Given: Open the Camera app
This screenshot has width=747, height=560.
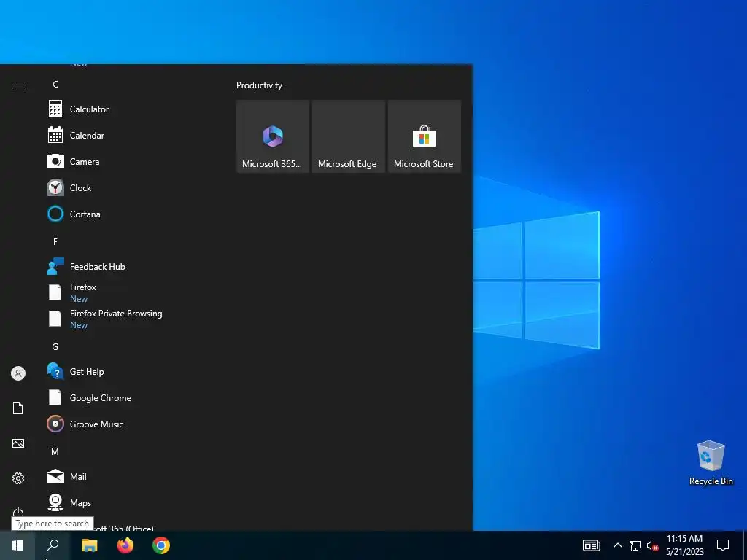Looking at the screenshot, I should 128,161.
